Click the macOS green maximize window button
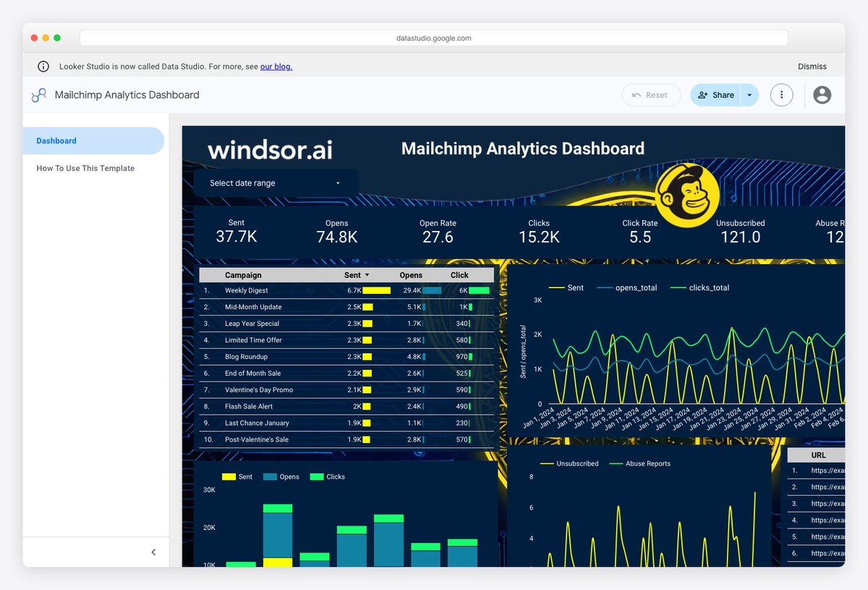 click(57, 38)
